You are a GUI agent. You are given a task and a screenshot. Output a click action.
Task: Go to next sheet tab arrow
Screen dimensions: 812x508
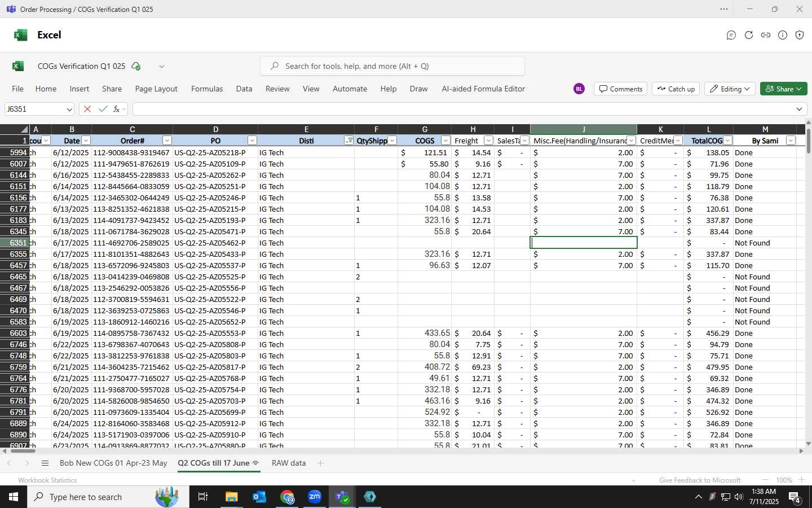(x=27, y=463)
